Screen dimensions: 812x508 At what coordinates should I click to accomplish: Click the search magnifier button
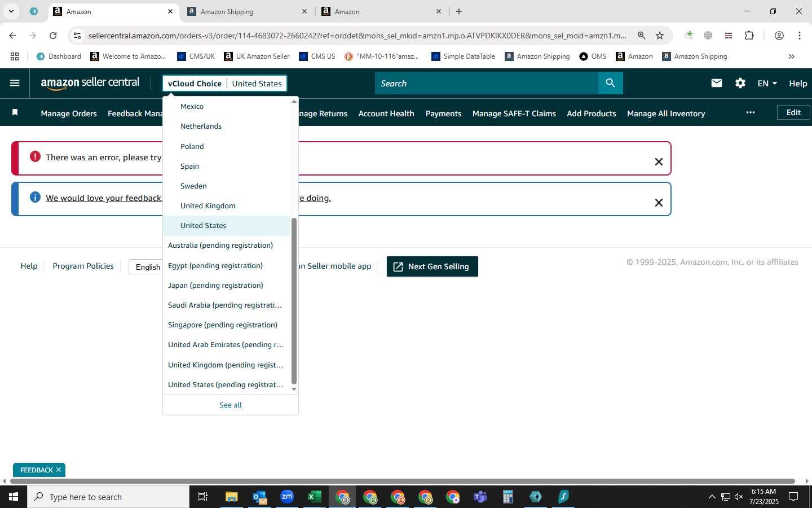[x=610, y=83]
